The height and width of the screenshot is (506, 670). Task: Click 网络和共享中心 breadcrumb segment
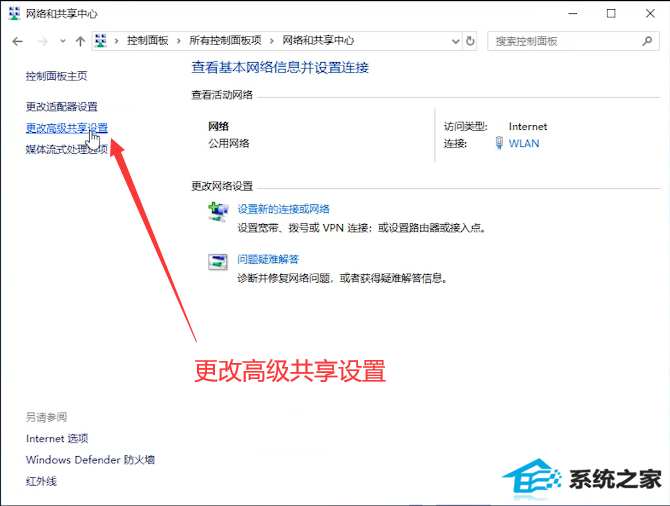pyautogui.click(x=318, y=41)
